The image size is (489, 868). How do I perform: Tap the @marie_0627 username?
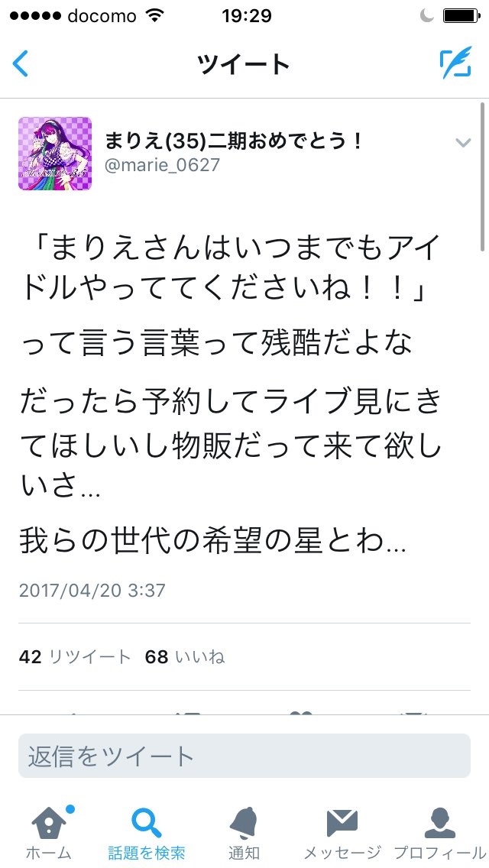[162, 165]
